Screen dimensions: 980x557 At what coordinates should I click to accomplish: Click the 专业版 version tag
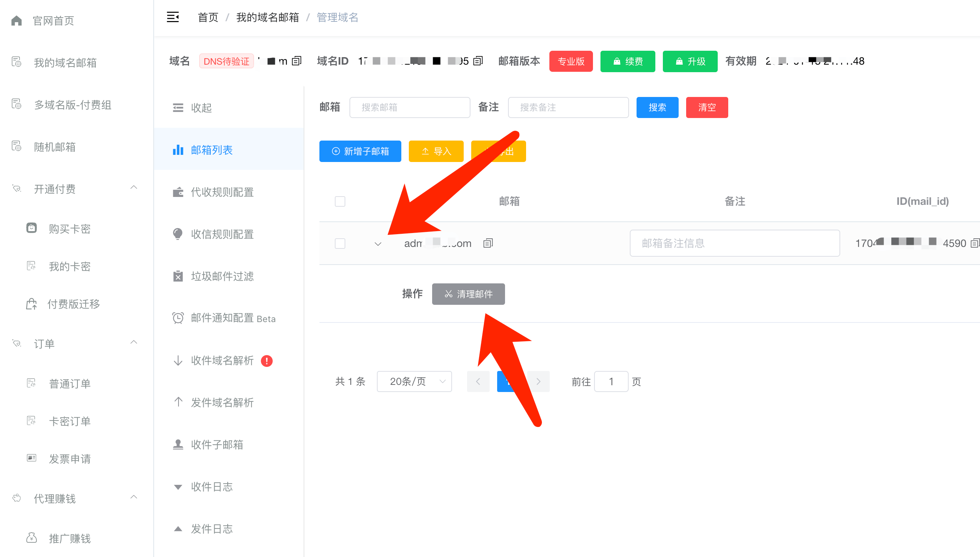pyautogui.click(x=571, y=61)
